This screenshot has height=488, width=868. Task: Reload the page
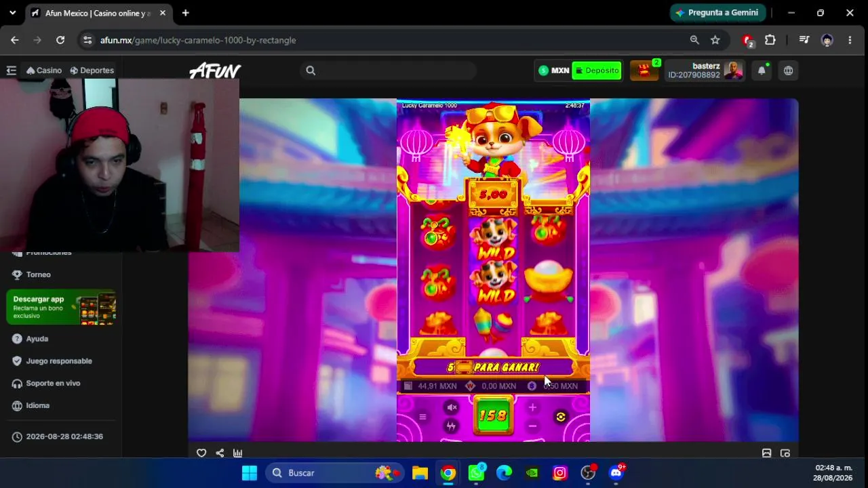click(60, 40)
